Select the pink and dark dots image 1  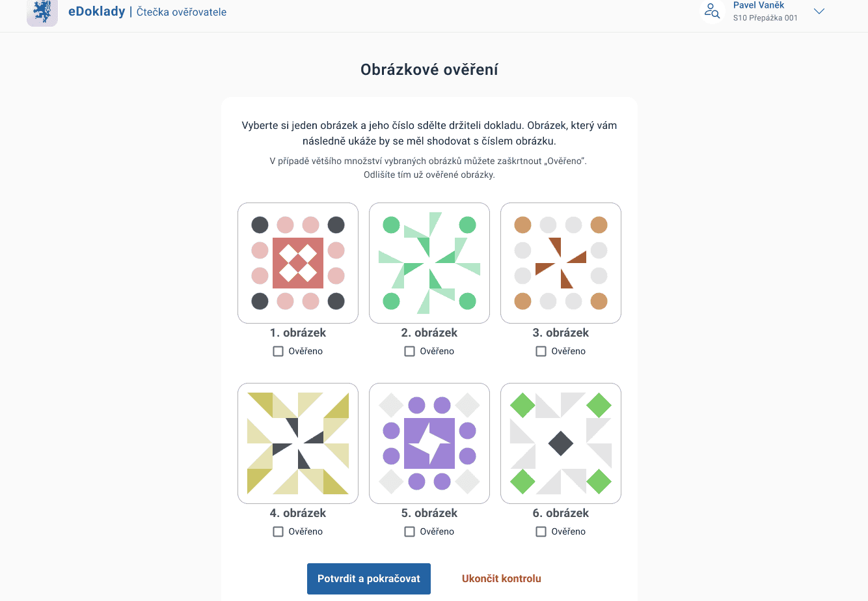click(298, 263)
